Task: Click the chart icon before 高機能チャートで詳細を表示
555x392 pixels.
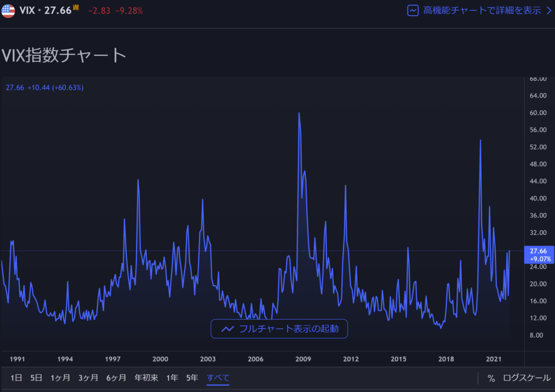Action: tap(414, 10)
